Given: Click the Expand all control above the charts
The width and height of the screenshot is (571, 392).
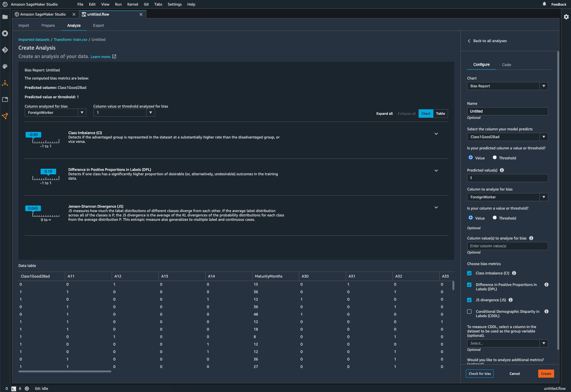Looking at the screenshot, I should pos(384,114).
